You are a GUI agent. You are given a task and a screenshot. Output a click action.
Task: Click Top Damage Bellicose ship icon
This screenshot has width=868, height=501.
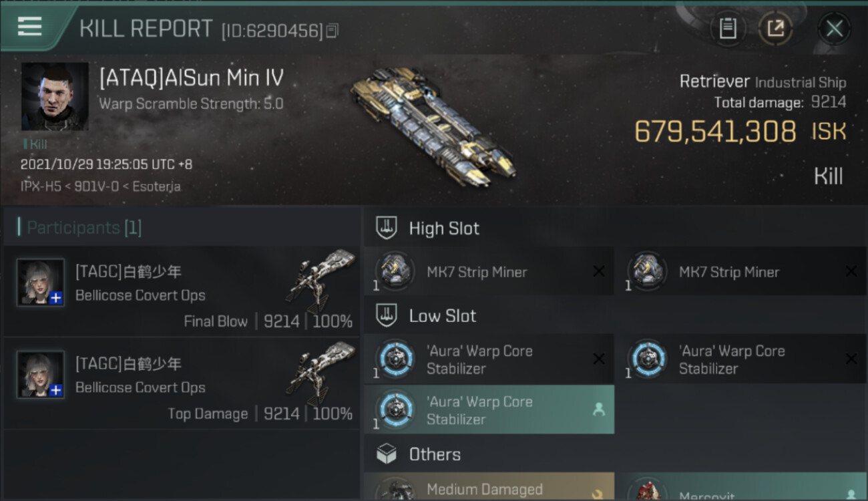[322, 373]
